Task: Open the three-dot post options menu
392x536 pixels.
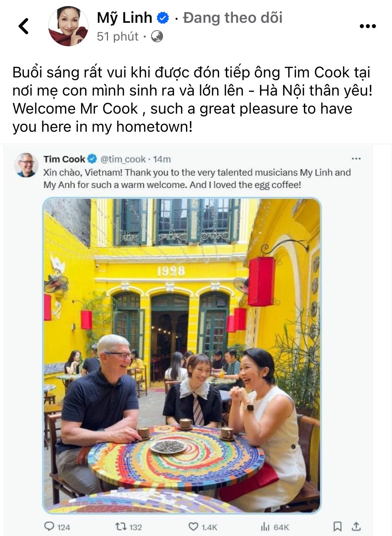Action: [368, 26]
